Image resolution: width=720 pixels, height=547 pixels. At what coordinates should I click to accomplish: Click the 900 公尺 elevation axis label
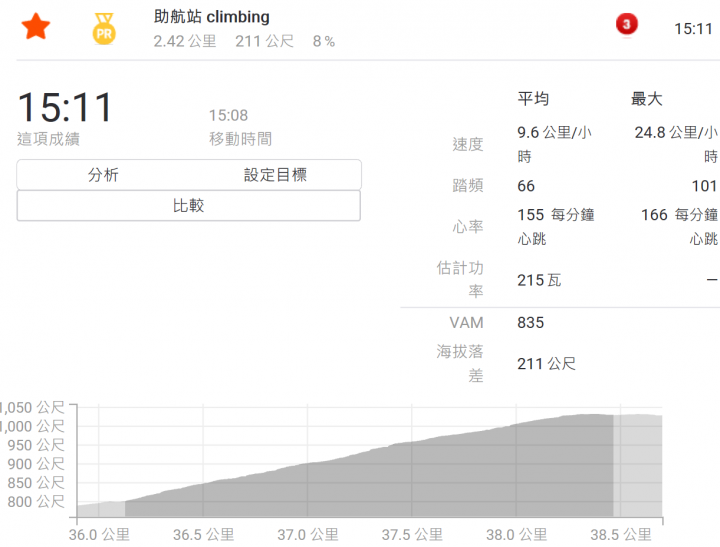click(36, 464)
